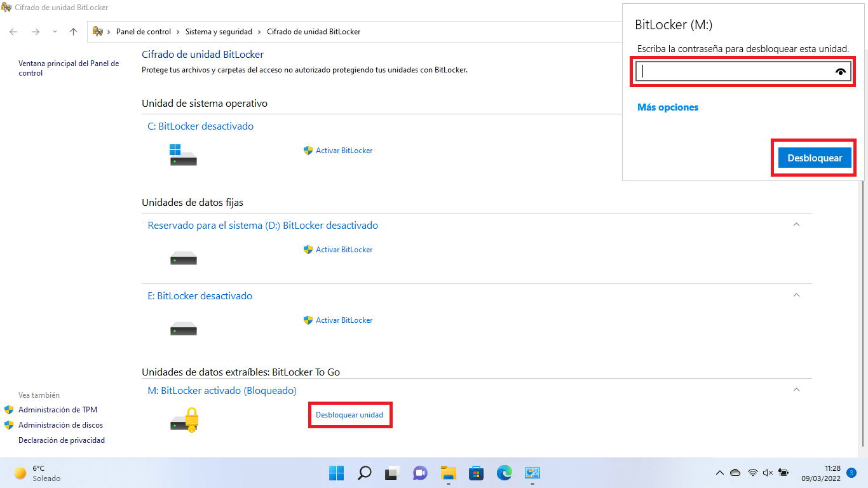Open Microsoft Edge from taskbar

tap(505, 473)
